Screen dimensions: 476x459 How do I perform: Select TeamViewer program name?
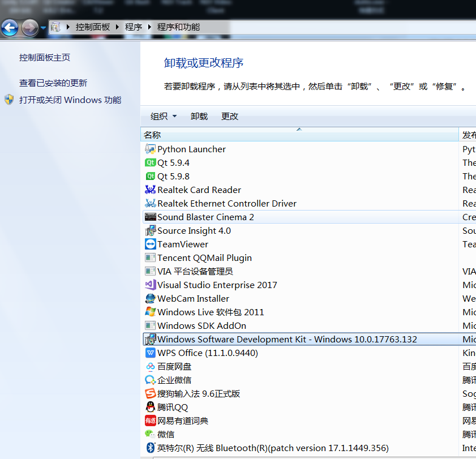tap(183, 244)
